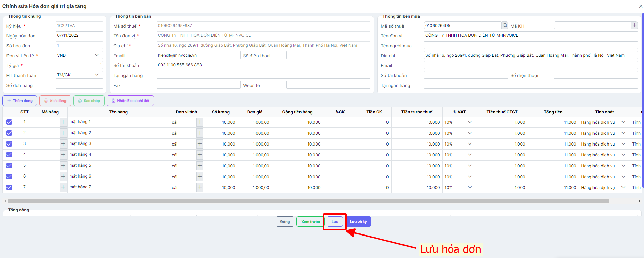Uncheck the checkbox for row 5
The height and width of the screenshot is (258, 644).
coord(9,166)
